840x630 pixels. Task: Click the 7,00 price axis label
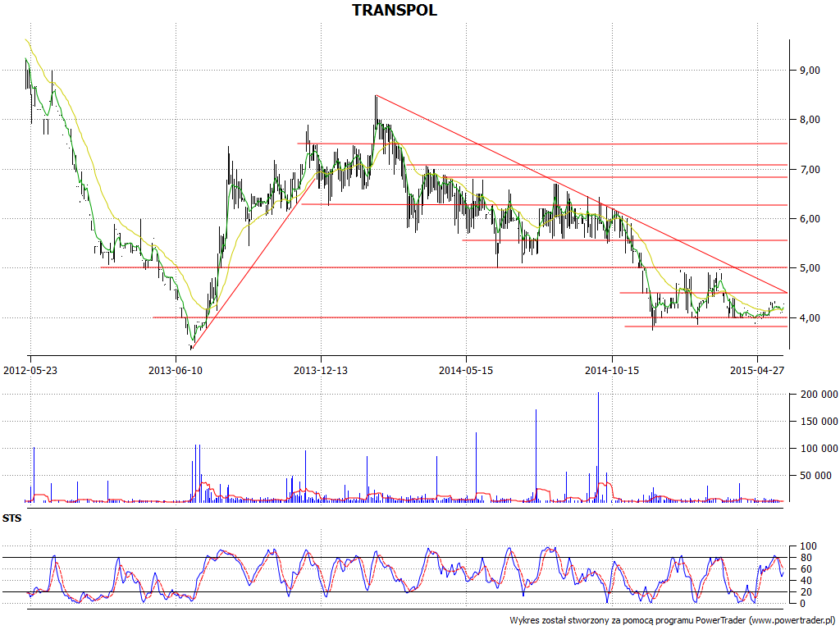[809, 169]
